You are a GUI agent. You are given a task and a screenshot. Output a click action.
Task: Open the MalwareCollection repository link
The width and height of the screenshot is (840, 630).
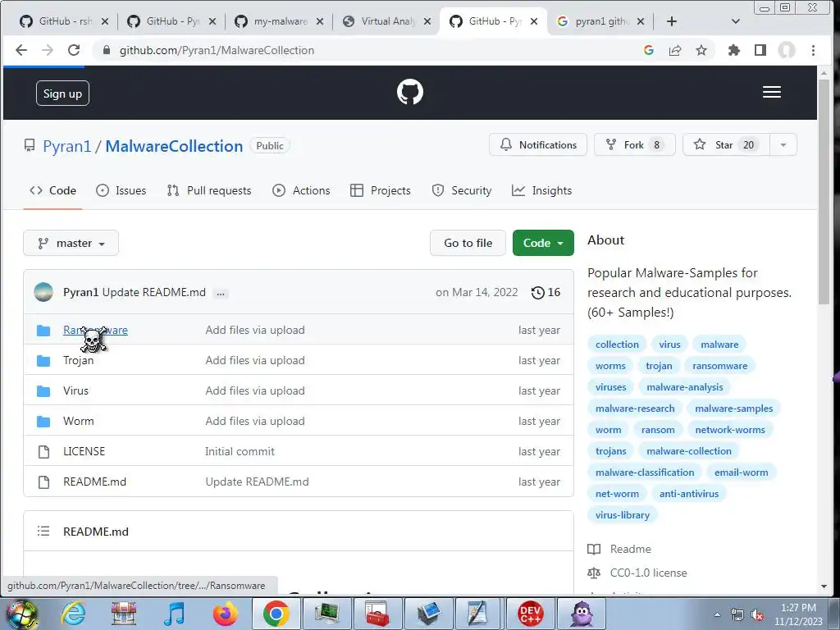point(174,146)
